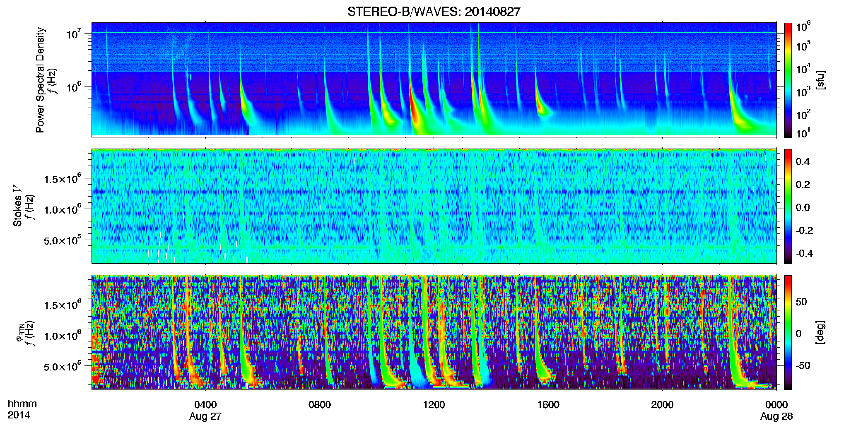Screen dimensions: 868x447
Task: Click the φRTN f (Hz) axis label
Action: [25, 333]
